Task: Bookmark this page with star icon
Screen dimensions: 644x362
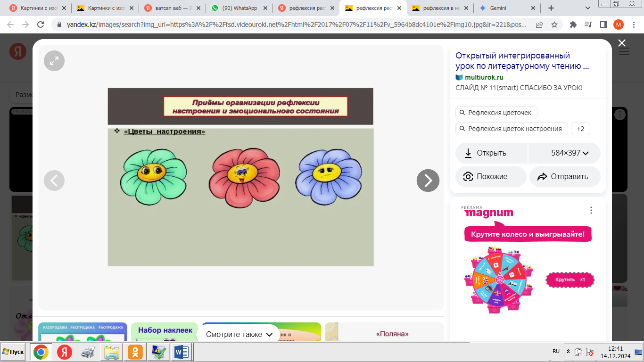Action: click(x=554, y=25)
